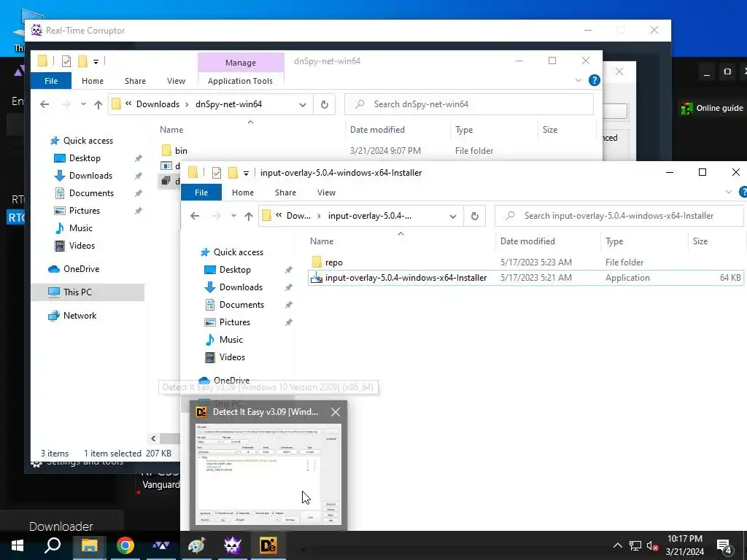Screen dimensions: 747x560
Task: Open OneDrive in input-overlay sidebar
Action: click(231, 380)
